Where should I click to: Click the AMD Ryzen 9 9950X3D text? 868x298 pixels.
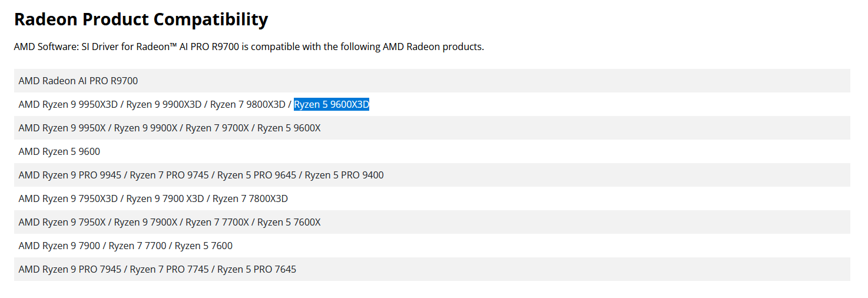point(68,105)
